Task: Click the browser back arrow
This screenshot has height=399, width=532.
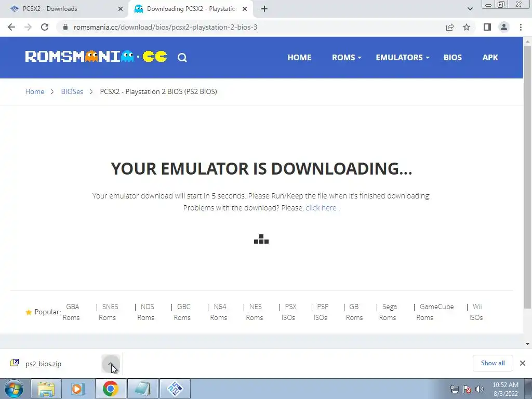Action: coord(11,27)
